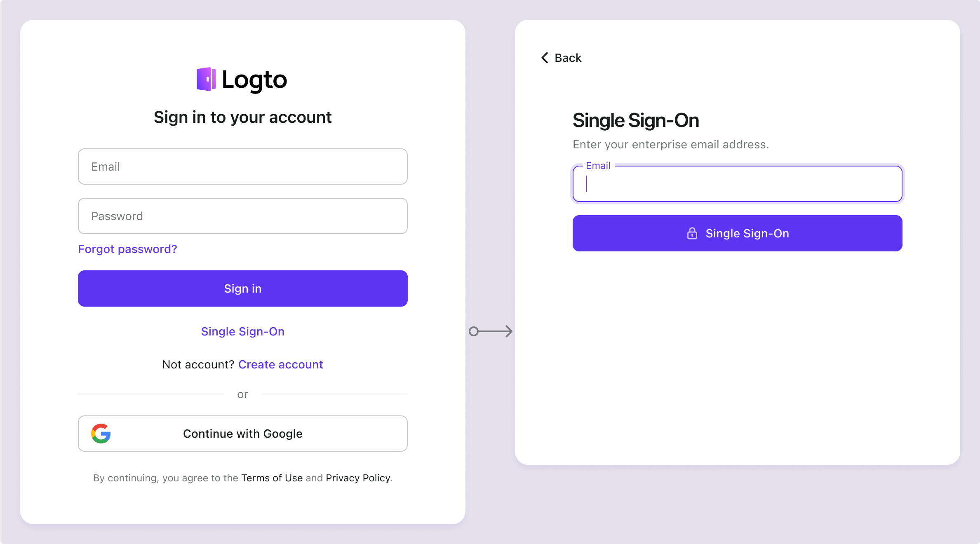Click the Forgot password? link

(x=127, y=249)
